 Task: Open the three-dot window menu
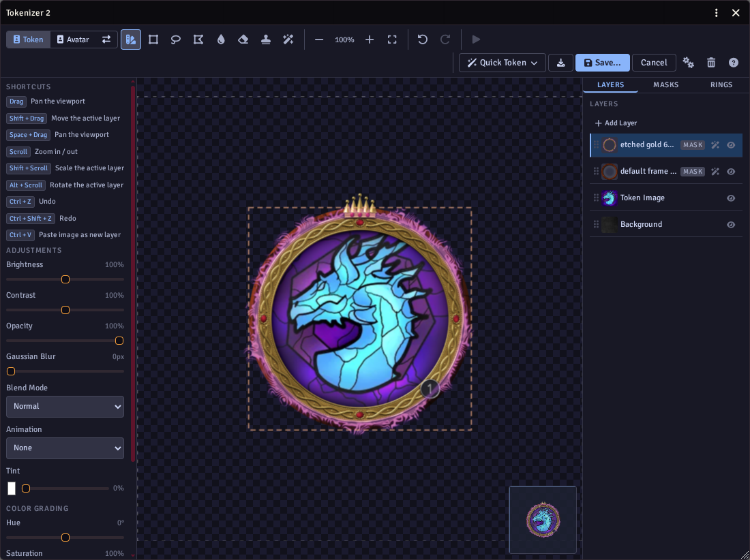[x=716, y=13]
